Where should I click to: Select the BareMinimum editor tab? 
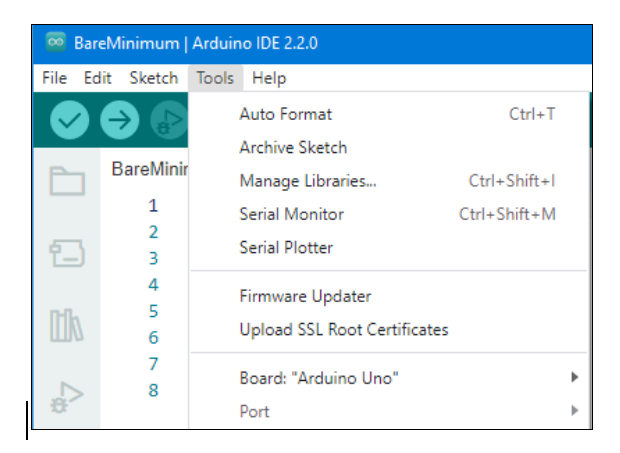(149, 169)
